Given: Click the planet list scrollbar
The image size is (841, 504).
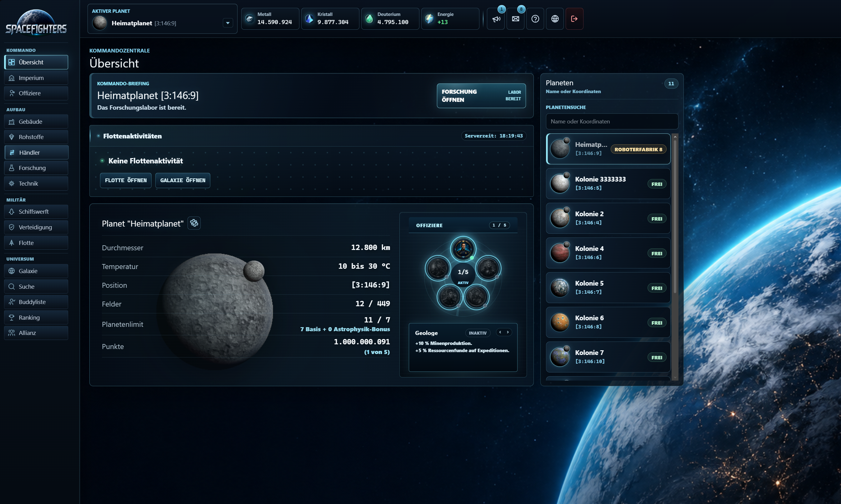Looking at the screenshot, I should [675, 216].
